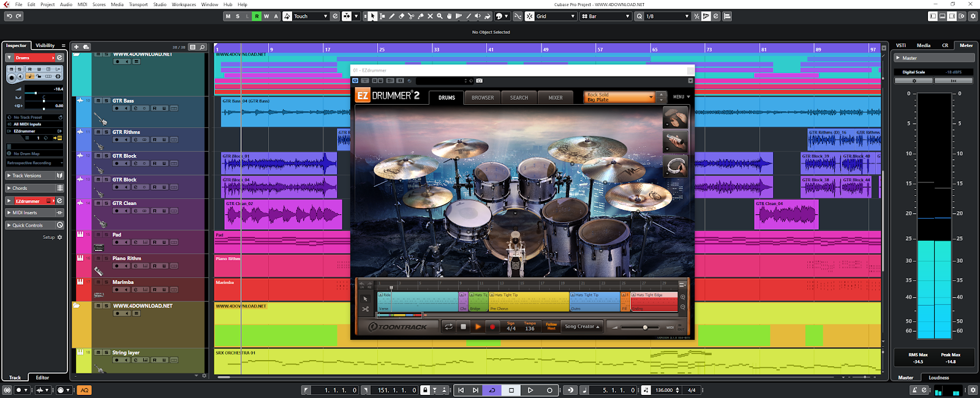Select the Split scissors tool
Viewport: 980px width, 398px height.
[411, 16]
